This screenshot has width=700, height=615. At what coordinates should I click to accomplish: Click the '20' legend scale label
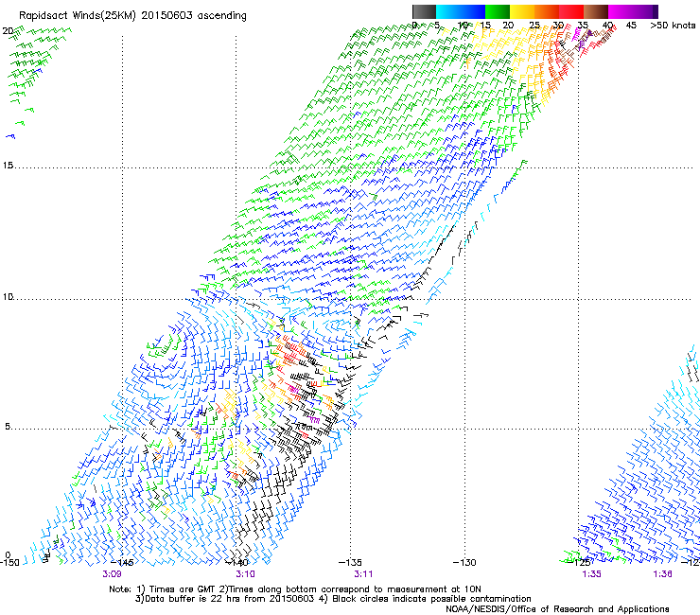(x=508, y=26)
